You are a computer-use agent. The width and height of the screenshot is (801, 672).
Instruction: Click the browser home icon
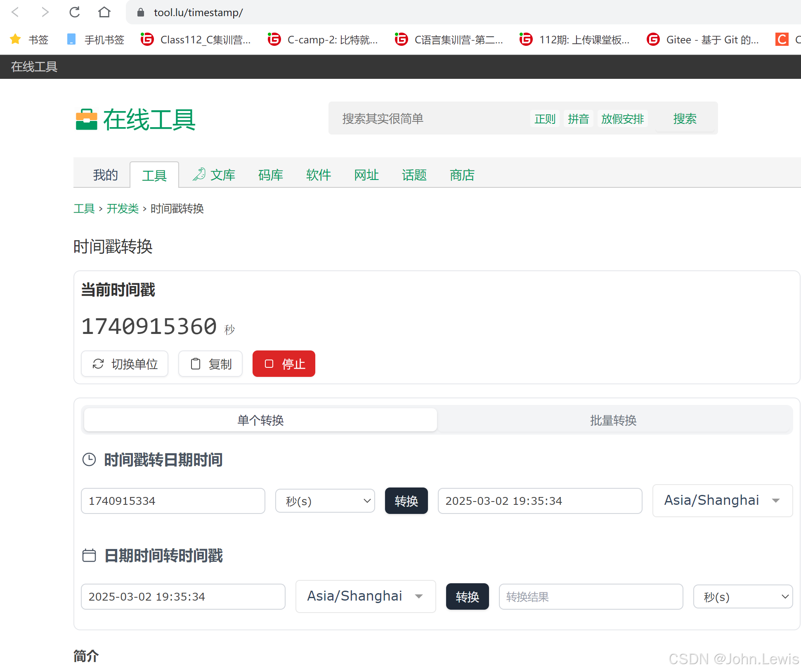pyautogui.click(x=104, y=12)
